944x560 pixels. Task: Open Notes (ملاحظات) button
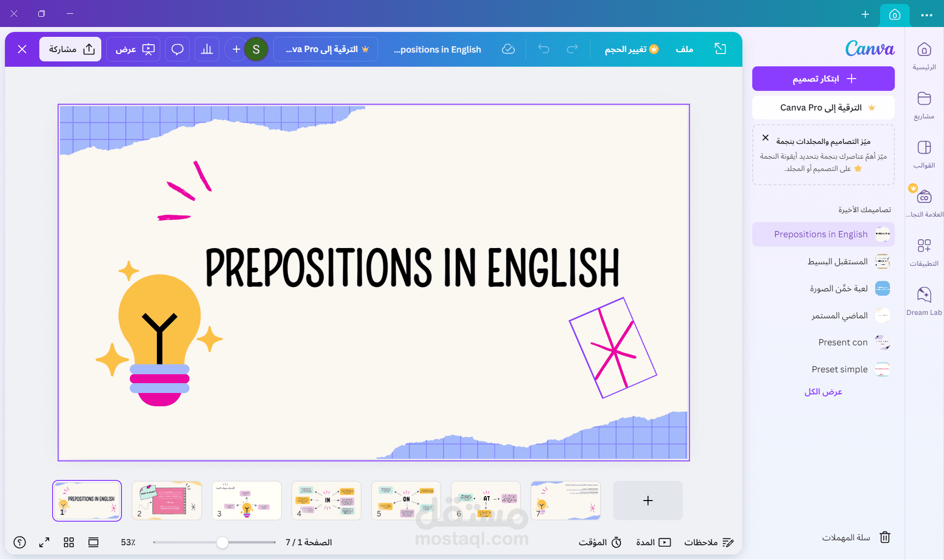coord(709,542)
